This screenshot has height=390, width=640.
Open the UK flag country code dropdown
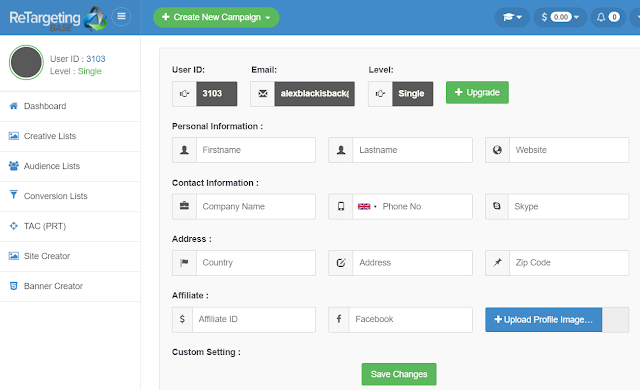(x=367, y=206)
